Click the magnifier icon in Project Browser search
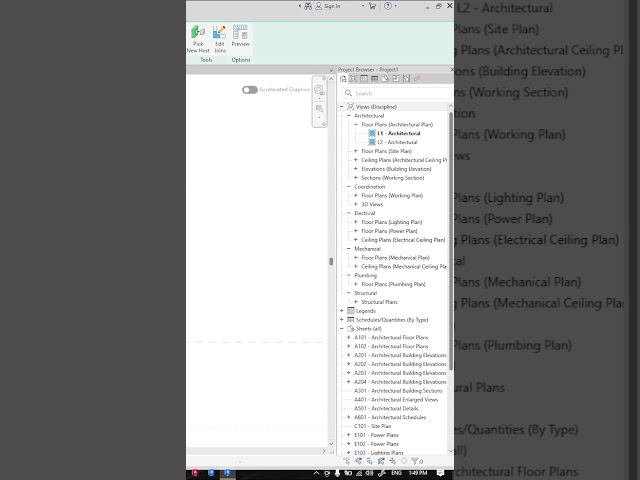Screen dimensions: 640x480 (x=348, y=93)
